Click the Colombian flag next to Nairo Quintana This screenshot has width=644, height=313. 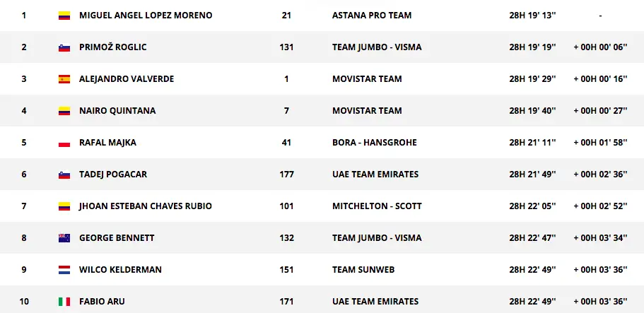tap(64, 111)
